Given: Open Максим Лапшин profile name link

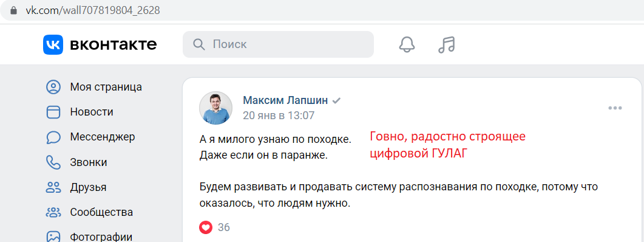Looking at the screenshot, I should tap(285, 100).
